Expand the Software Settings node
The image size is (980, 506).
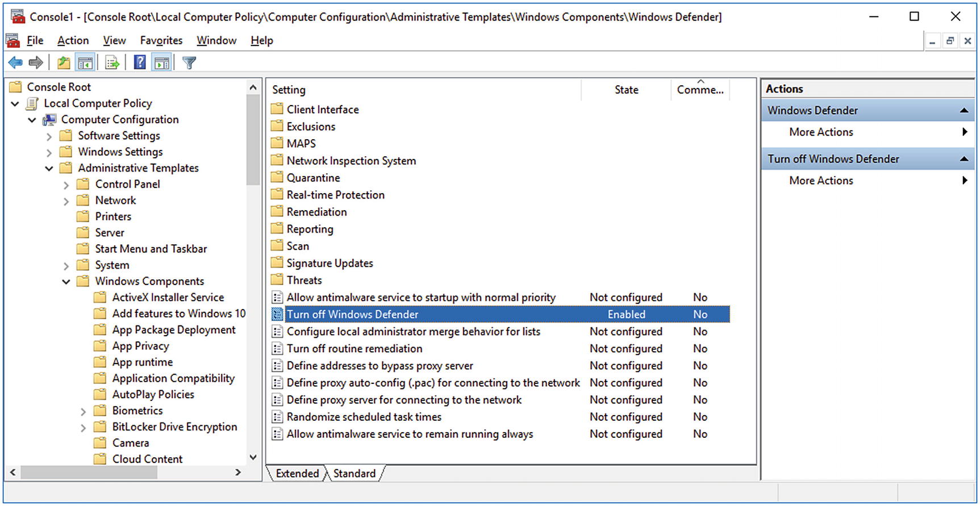coord(49,136)
